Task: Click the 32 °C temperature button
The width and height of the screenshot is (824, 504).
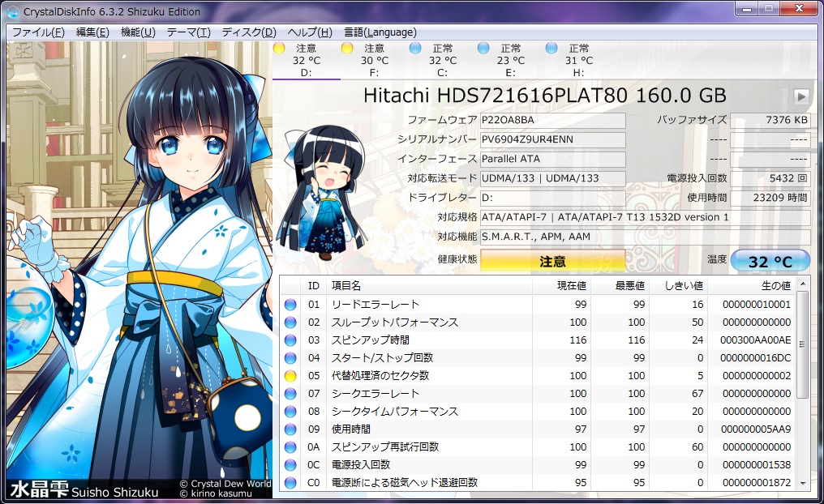Action: pos(770,261)
